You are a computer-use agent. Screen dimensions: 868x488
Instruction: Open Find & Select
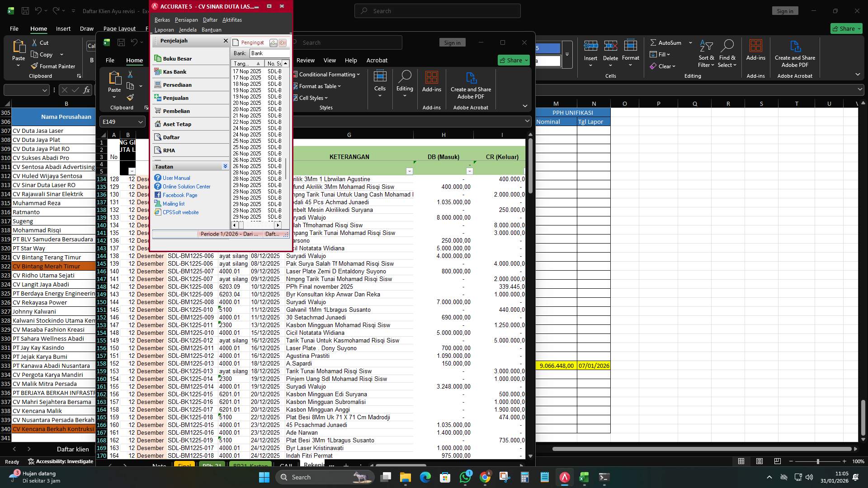point(727,53)
